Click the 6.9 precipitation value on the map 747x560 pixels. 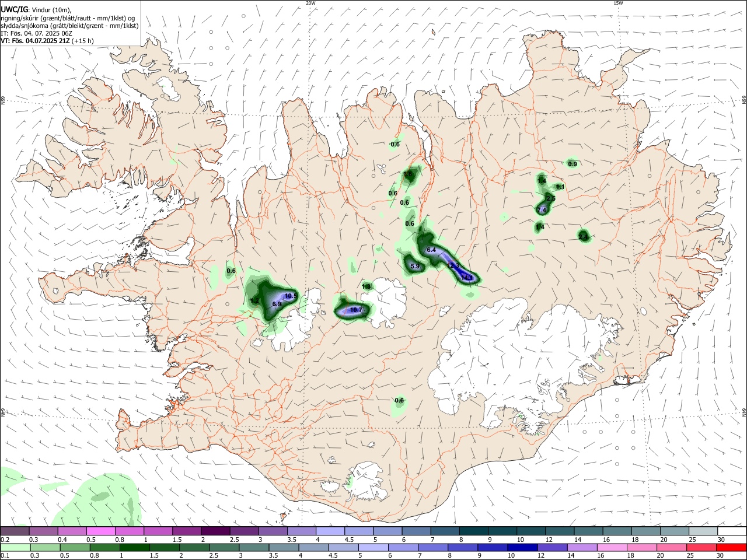click(277, 304)
